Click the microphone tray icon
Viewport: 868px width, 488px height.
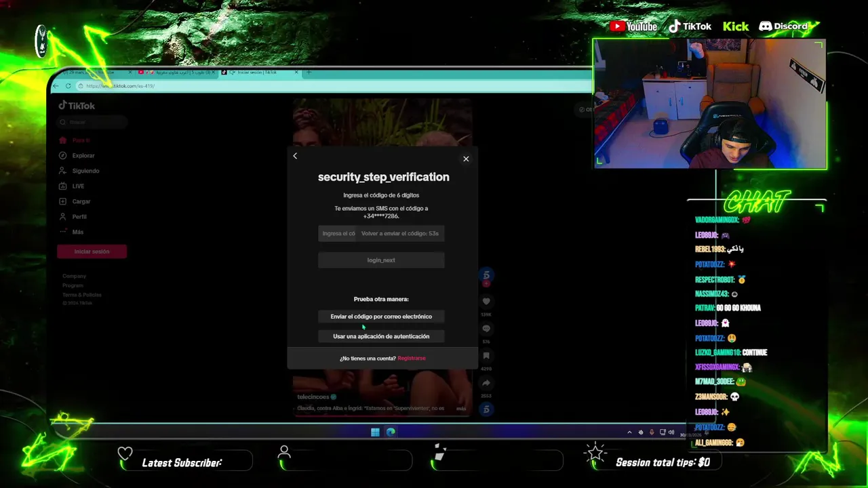pyautogui.click(x=652, y=432)
